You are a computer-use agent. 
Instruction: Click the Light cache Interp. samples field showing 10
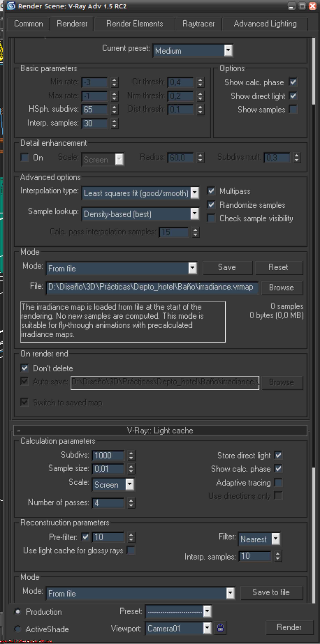[x=255, y=556]
